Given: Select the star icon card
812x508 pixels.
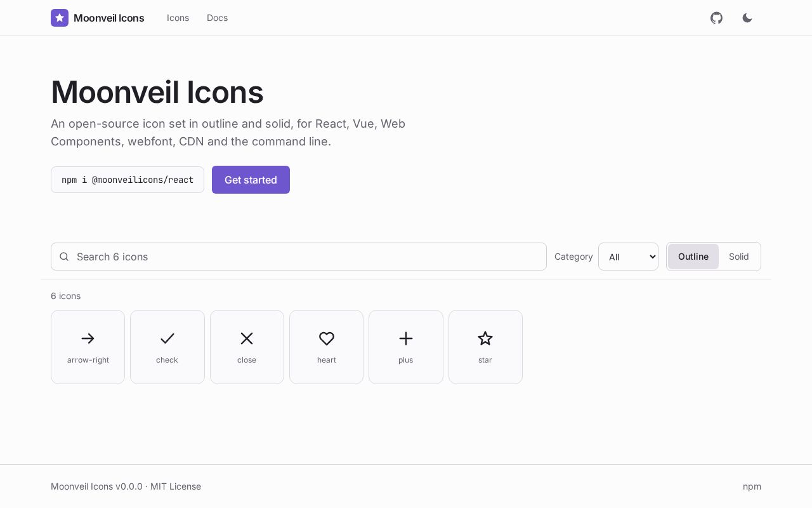Looking at the screenshot, I should [485, 347].
